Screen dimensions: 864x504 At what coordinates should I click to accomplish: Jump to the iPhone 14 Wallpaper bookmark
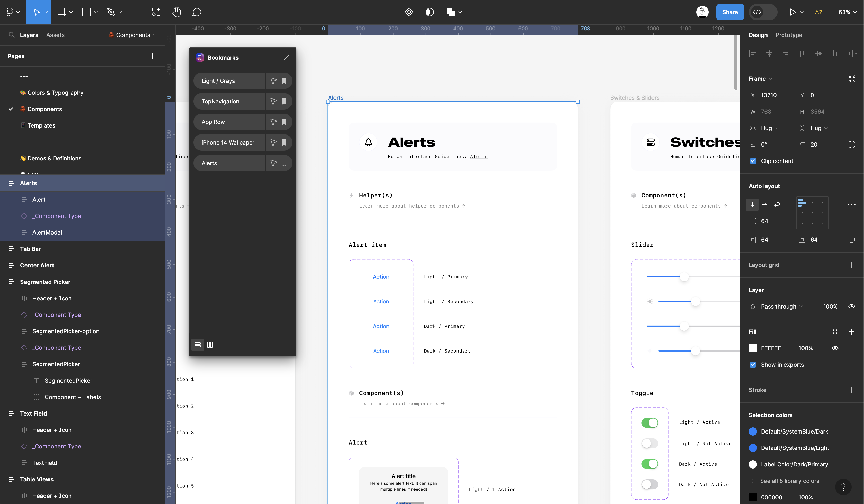pos(228,142)
